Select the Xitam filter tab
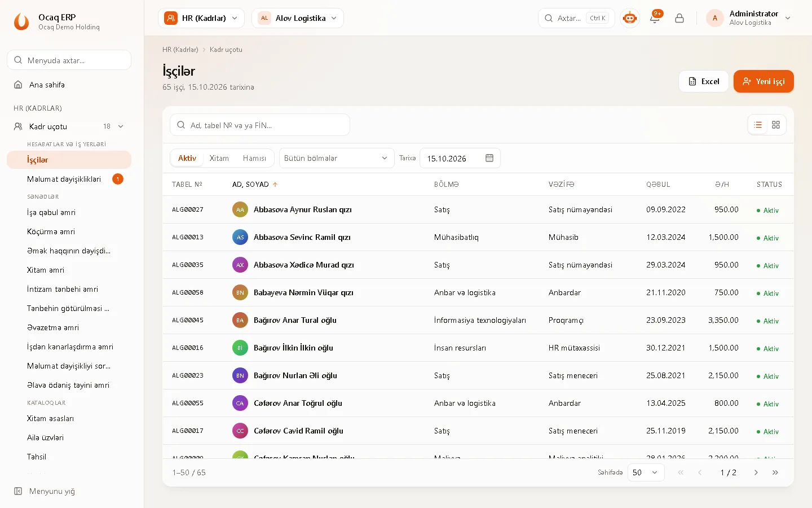 pyautogui.click(x=219, y=158)
